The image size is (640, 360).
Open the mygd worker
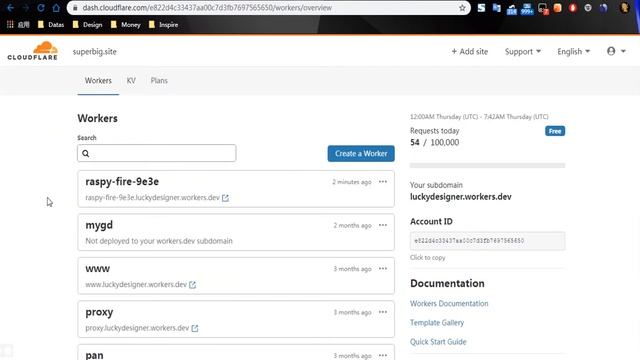click(x=99, y=225)
